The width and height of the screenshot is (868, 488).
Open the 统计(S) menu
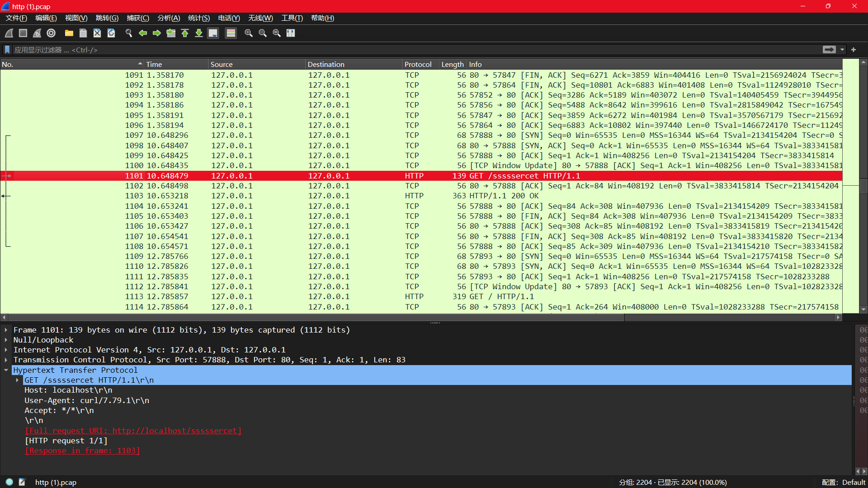pos(199,18)
